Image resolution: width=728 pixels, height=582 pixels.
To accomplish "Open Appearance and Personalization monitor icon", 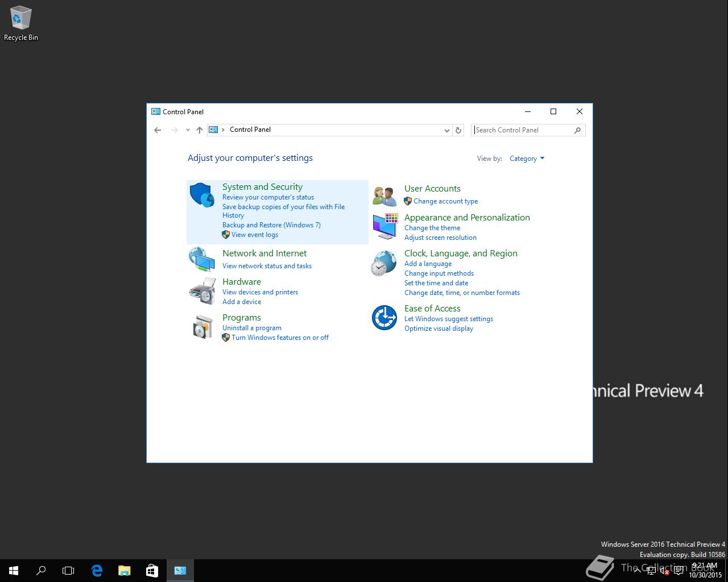I will point(385,226).
